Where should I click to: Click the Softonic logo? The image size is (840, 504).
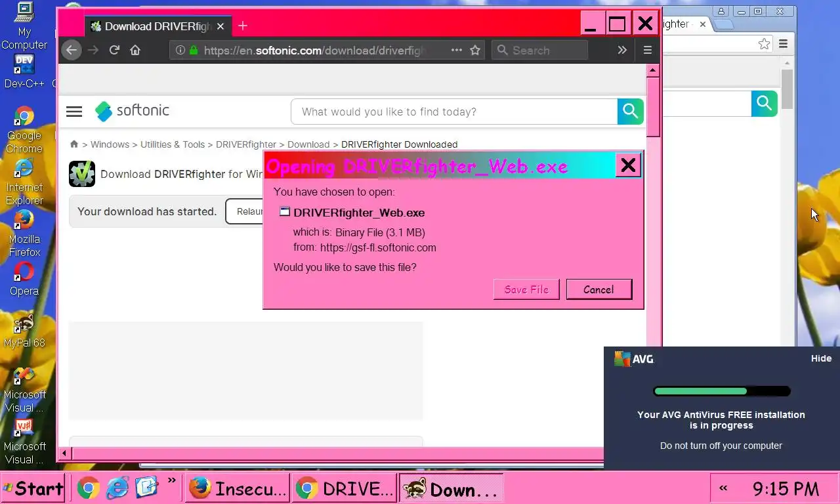(x=132, y=111)
